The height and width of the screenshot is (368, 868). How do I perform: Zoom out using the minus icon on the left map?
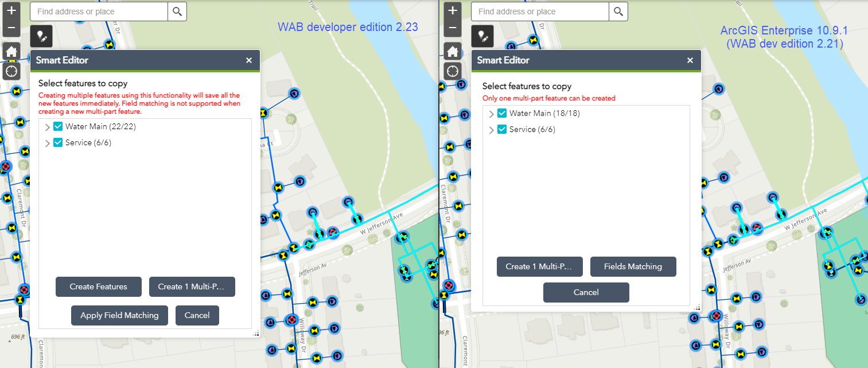(11, 26)
